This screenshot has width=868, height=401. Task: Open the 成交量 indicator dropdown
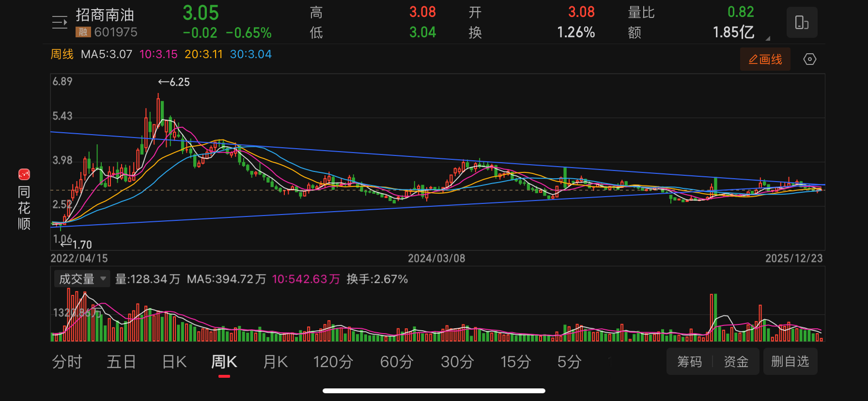coord(82,279)
